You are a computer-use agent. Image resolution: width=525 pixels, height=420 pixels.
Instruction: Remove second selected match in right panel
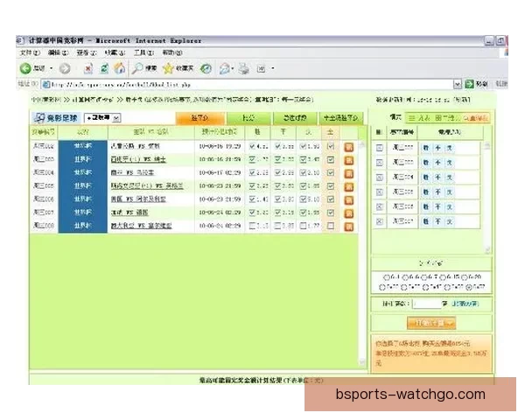pos(380,163)
